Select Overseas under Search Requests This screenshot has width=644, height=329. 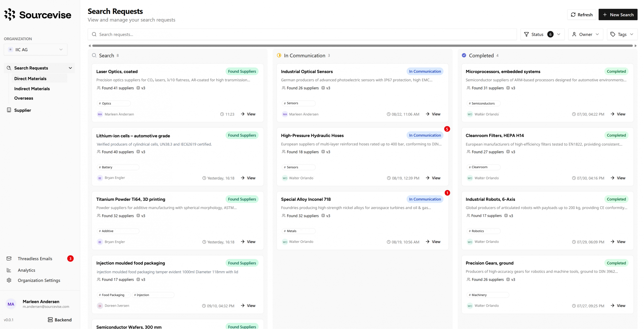point(24,98)
